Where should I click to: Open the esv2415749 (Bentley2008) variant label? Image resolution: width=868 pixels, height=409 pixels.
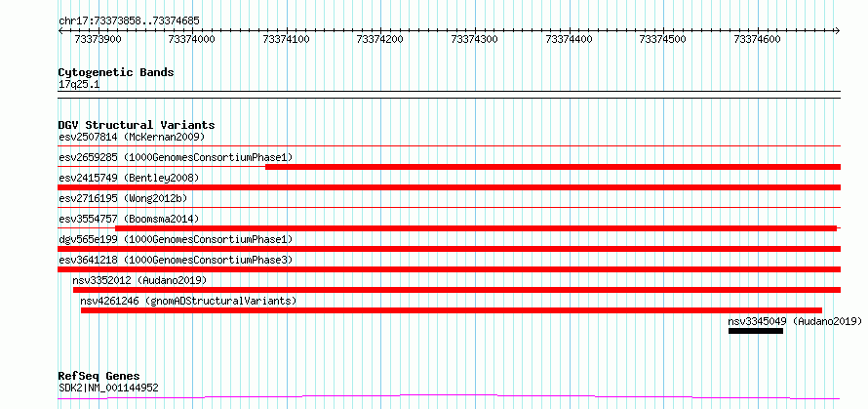(x=129, y=178)
